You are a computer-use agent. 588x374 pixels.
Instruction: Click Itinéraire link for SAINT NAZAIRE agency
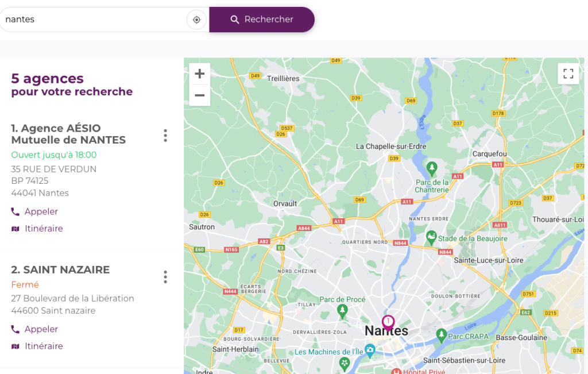pos(44,346)
